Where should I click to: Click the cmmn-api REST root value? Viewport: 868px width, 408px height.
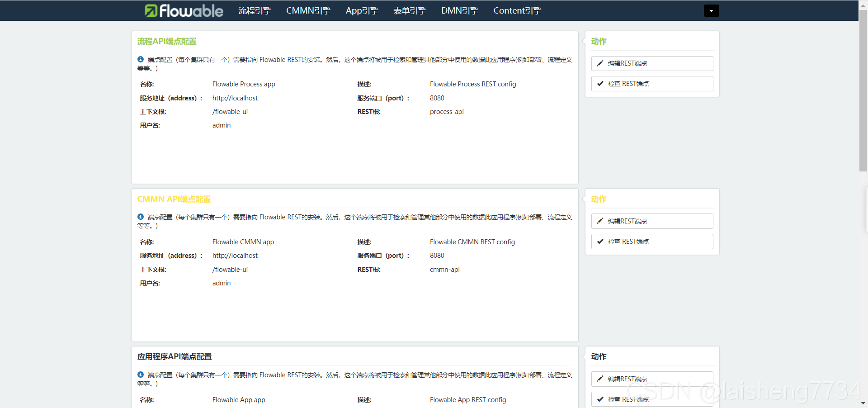pos(445,270)
